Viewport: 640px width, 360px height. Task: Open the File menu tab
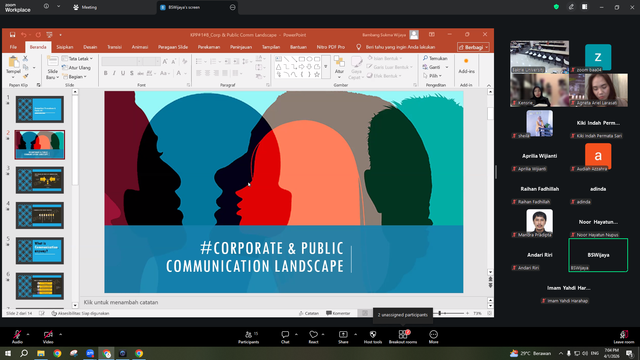click(x=13, y=47)
